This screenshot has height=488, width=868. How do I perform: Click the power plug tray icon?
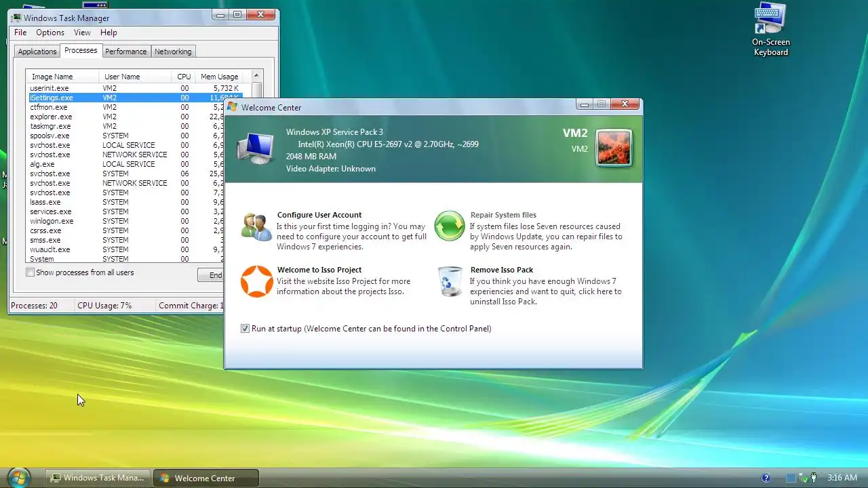point(813,478)
